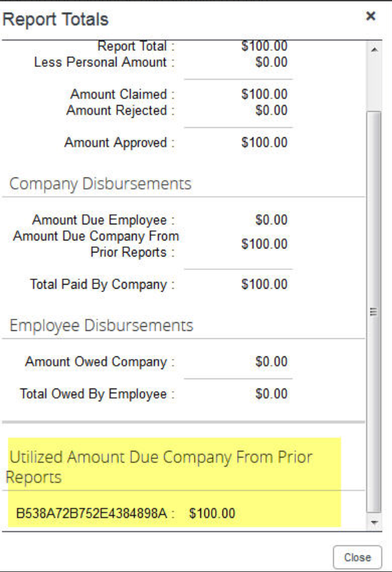Click the scrollbar down arrow
The height and width of the screenshot is (572, 392).
pyautogui.click(x=374, y=522)
